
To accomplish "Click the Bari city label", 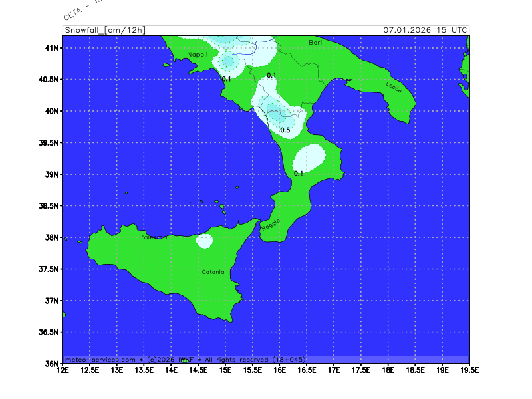I will tap(315, 43).
